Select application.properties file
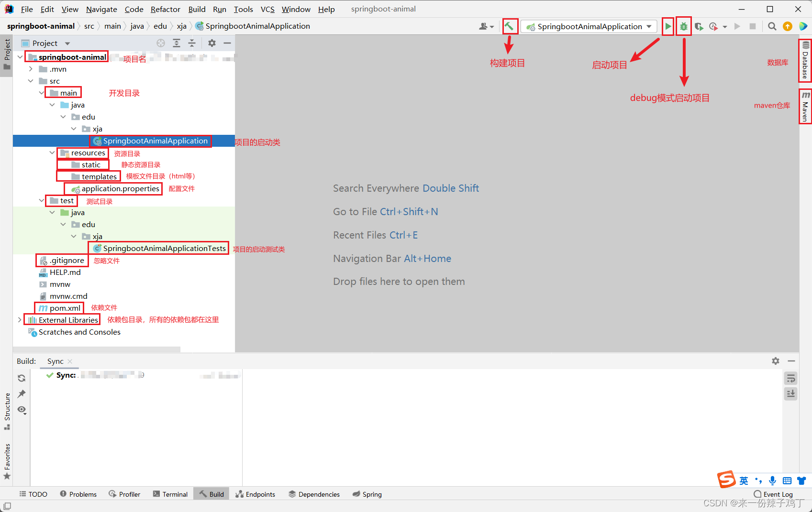The image size is (812, 512). pos(115,188)
